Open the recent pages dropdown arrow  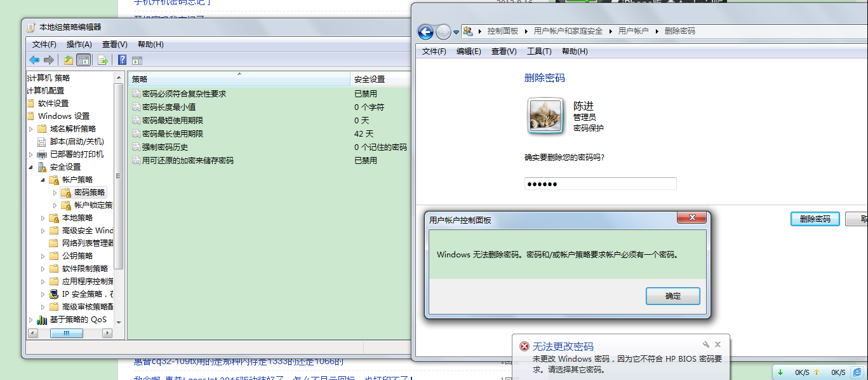(456, 32)
